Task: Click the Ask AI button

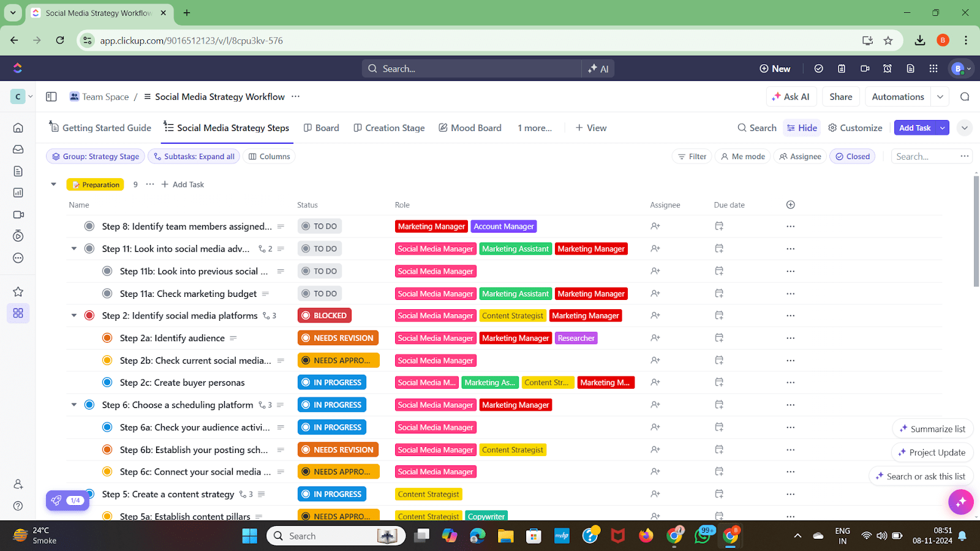Action: point(791,97)
